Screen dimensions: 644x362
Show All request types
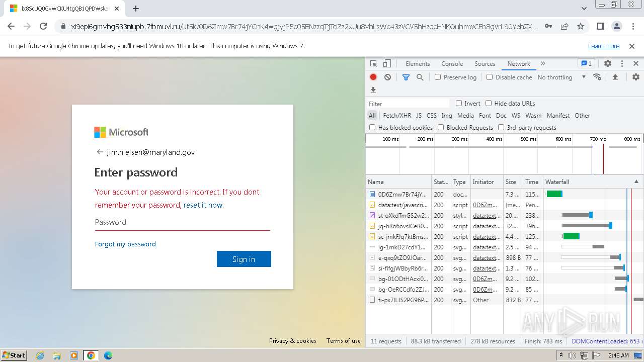pyautogui.click(x=372, y=116)
